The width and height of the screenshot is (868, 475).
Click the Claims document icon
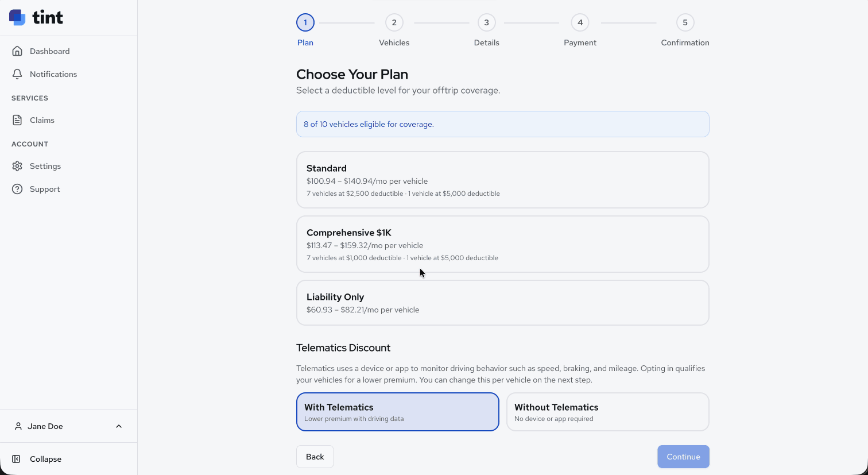pos(18,119)
